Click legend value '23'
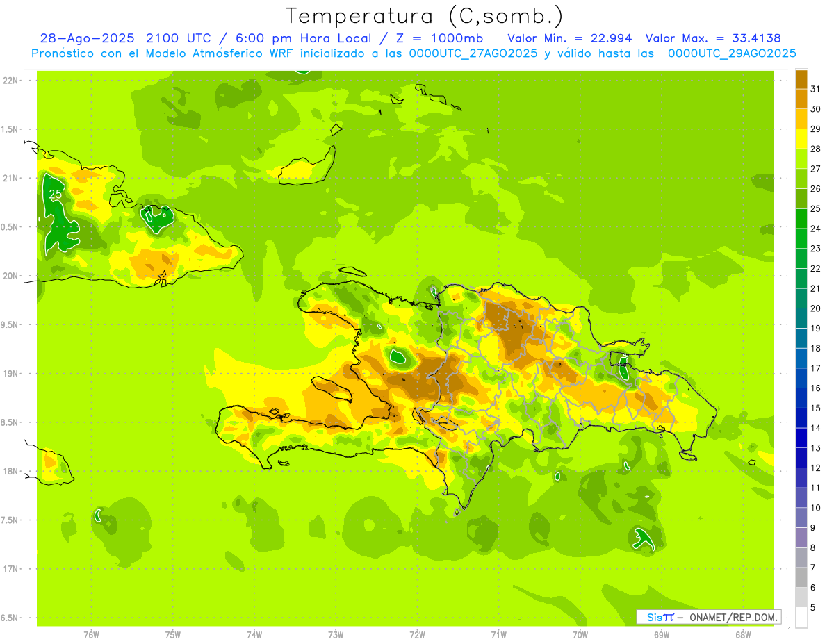 [815, 249]
